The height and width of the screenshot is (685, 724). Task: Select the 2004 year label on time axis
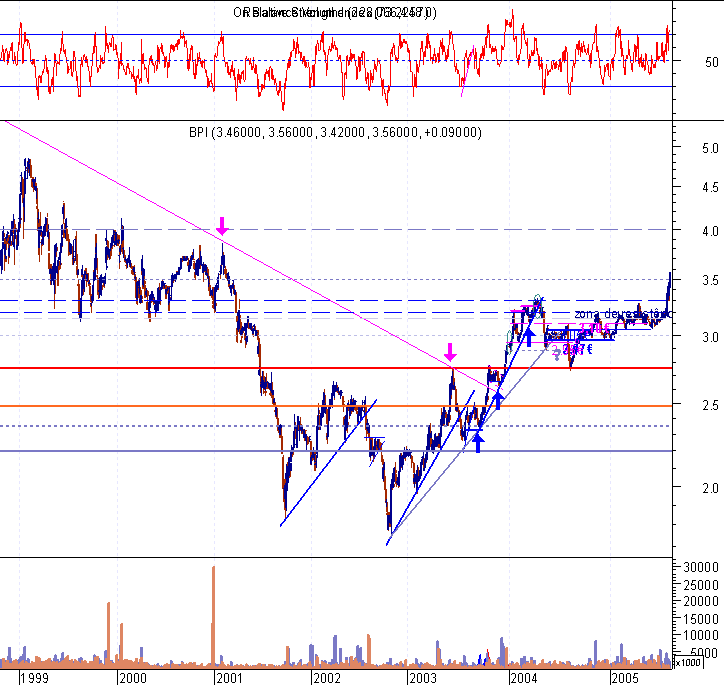tap(524, 678)
